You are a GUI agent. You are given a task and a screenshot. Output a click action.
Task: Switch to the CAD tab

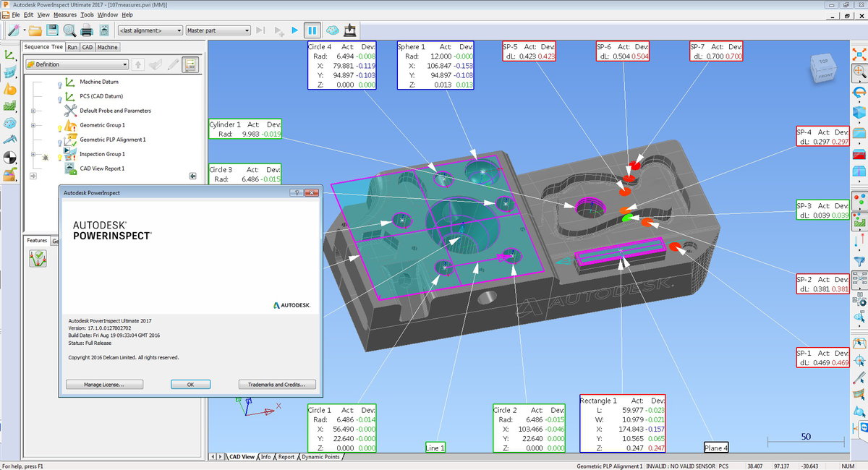(x=88, y=47)
